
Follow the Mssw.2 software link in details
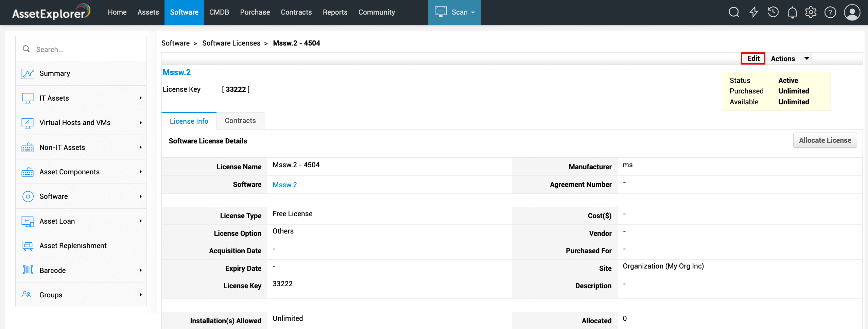pos(284,185)
